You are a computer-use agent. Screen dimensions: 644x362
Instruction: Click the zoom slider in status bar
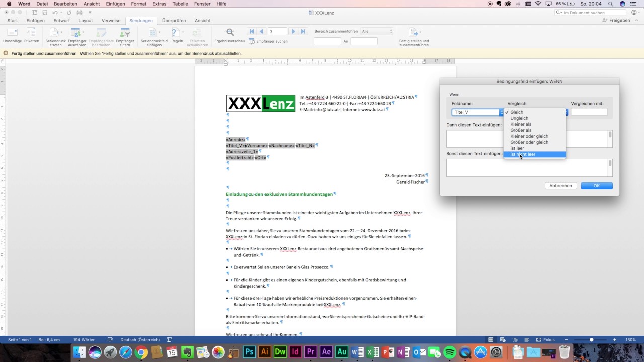[x=591, y=340]
